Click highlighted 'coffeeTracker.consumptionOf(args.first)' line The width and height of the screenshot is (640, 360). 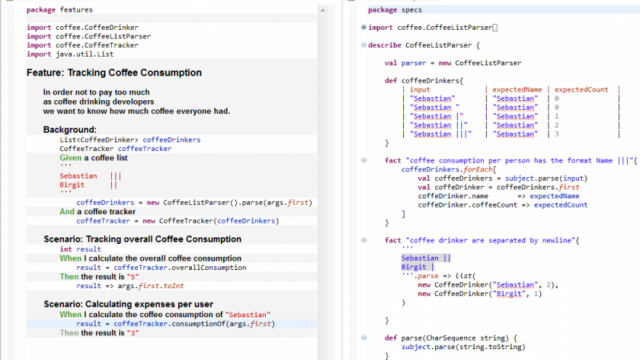(x=176, y=324)
